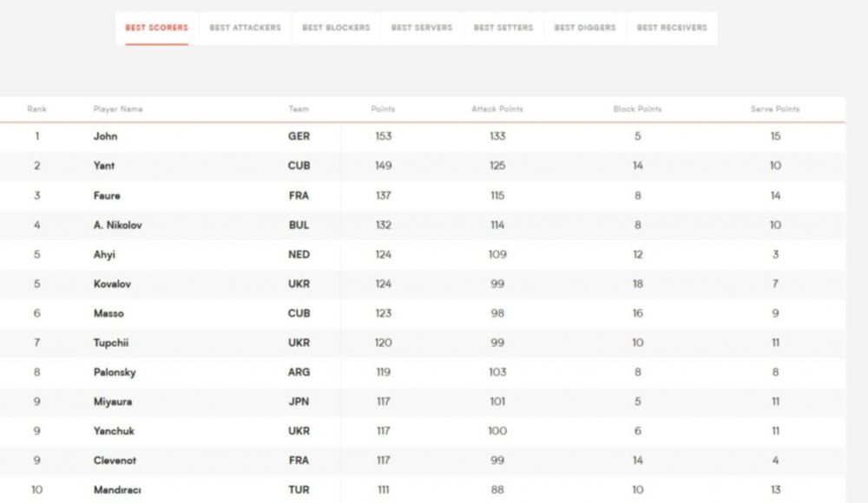868x503 pixels.
Task: Click the Block Points column header
Action: 637,109
